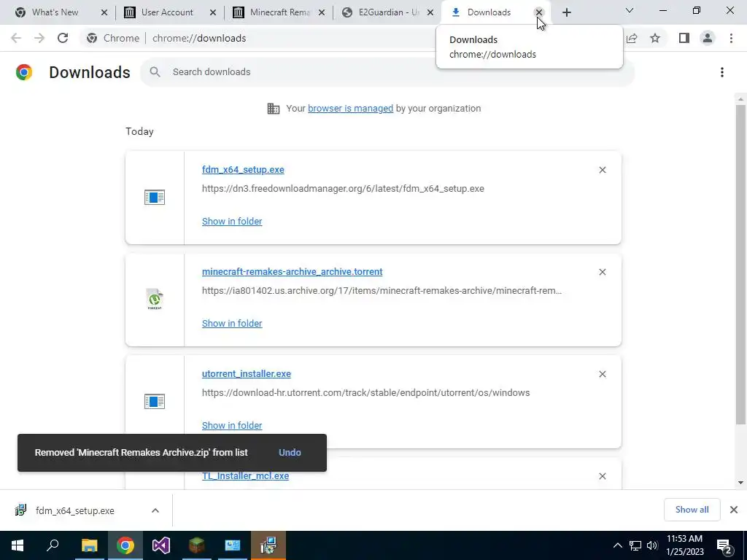
Task: Click the ia801402.us.archive.org source URL text
Action: [382, 290]
